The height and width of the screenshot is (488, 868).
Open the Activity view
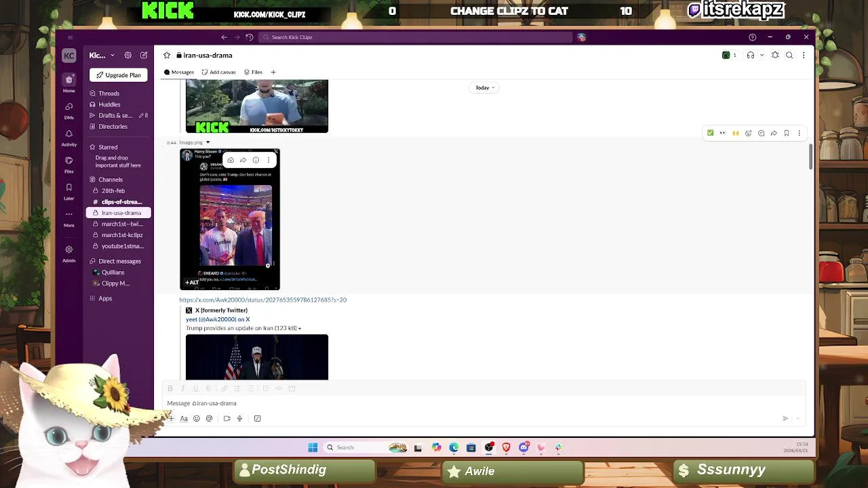(x=68, y=137)
